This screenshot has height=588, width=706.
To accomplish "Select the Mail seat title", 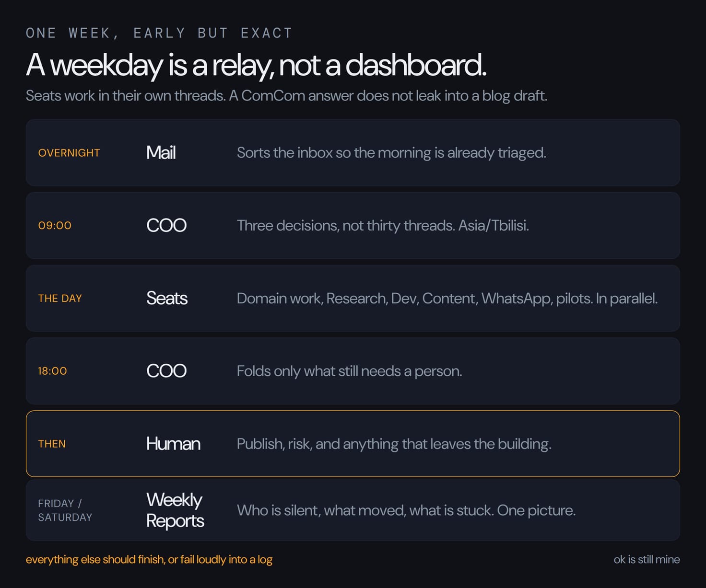I will pyautogui.click(x=161, y=153).
